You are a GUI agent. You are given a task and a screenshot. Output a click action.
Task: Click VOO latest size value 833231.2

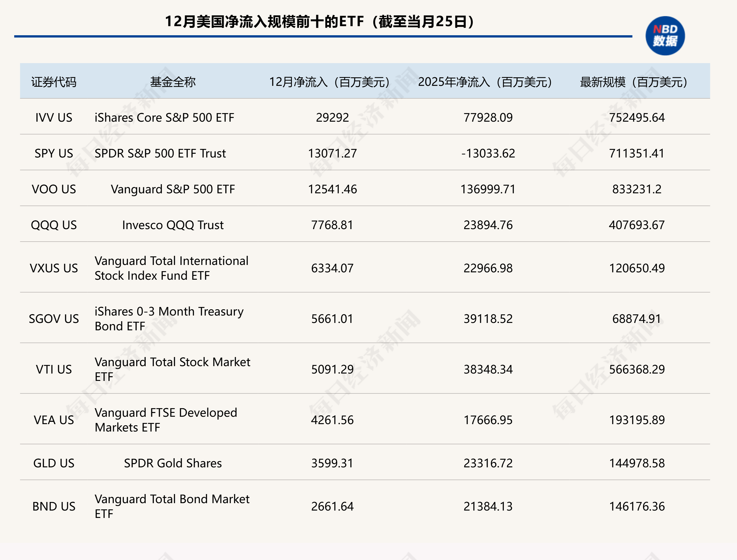point(636,189)
